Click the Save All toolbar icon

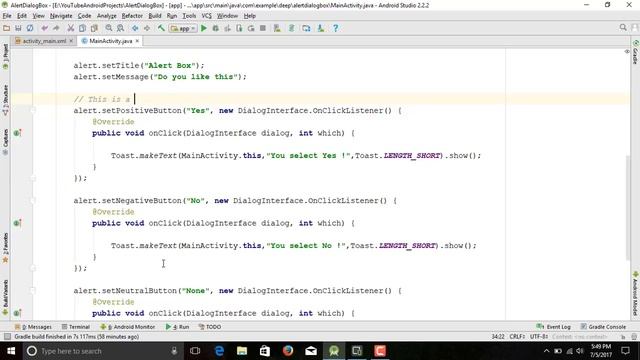18,28
